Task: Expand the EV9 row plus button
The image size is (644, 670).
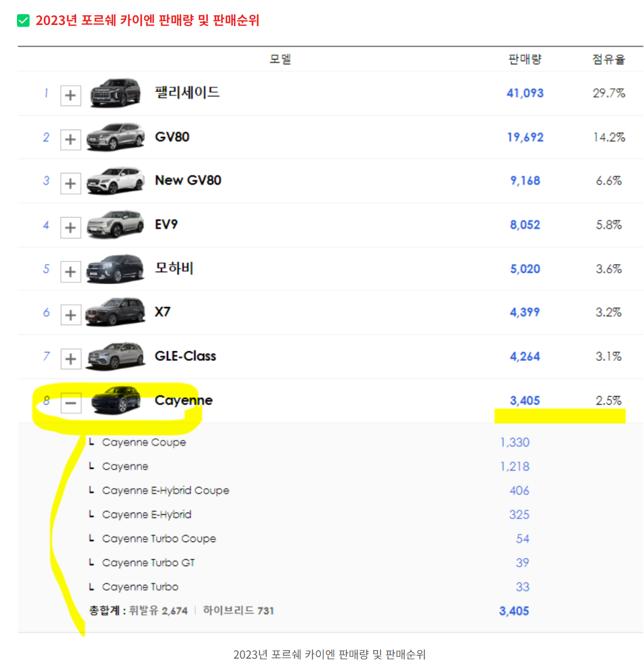Action: tap(70, 227)
